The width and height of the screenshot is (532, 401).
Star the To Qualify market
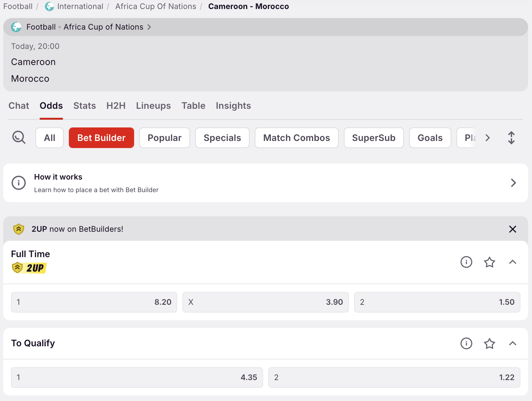[489, 343]
